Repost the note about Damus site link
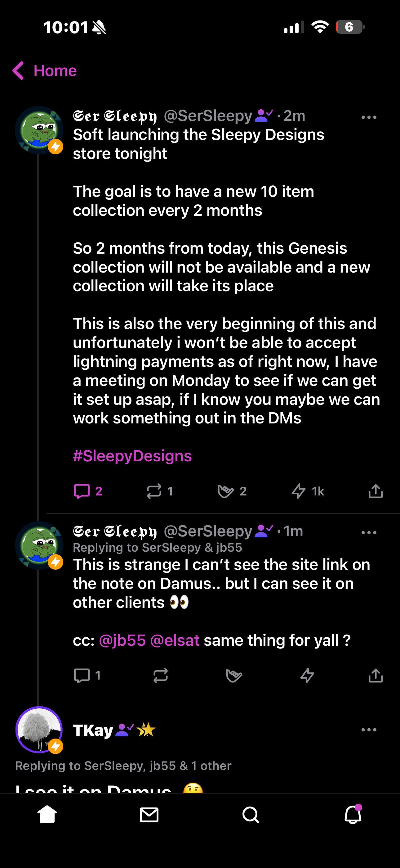This screenshot has width=400, height=868. click(x=161, y=676)
